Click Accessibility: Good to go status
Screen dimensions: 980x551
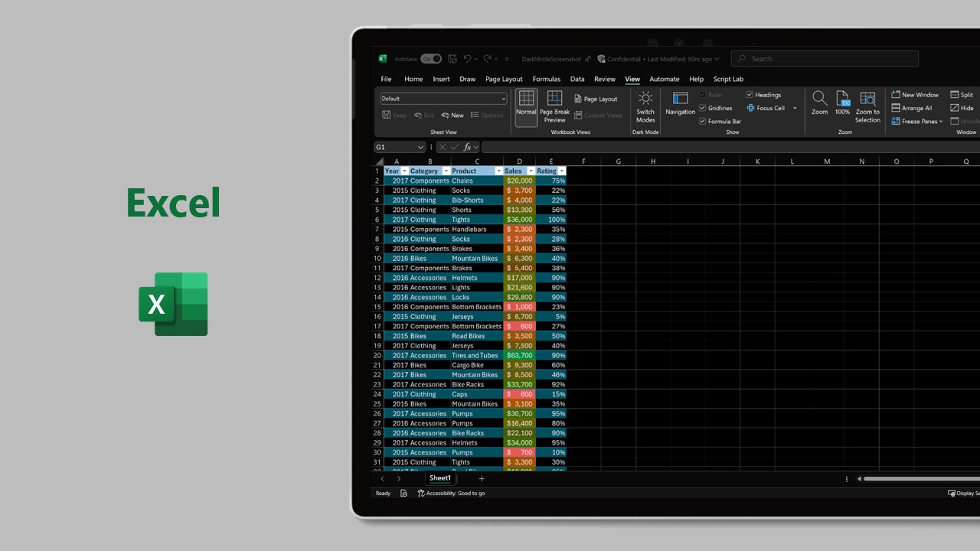[452, 494]
